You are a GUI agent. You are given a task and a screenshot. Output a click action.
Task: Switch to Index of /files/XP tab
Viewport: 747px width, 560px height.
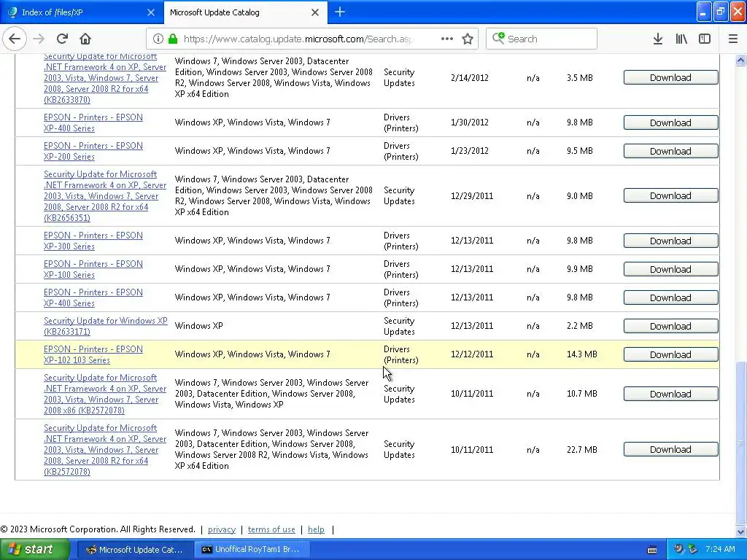coord(81,12)
